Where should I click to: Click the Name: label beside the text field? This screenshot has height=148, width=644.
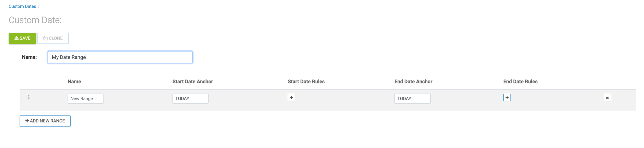[x=29, y=57]
